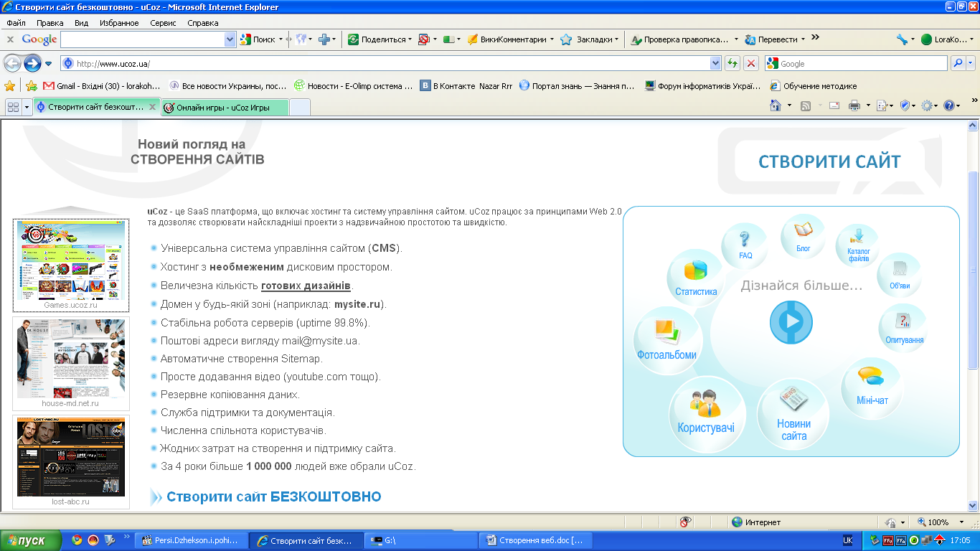Open the Favorites star icon
980x551 pixels.
(x=10, y=85)
